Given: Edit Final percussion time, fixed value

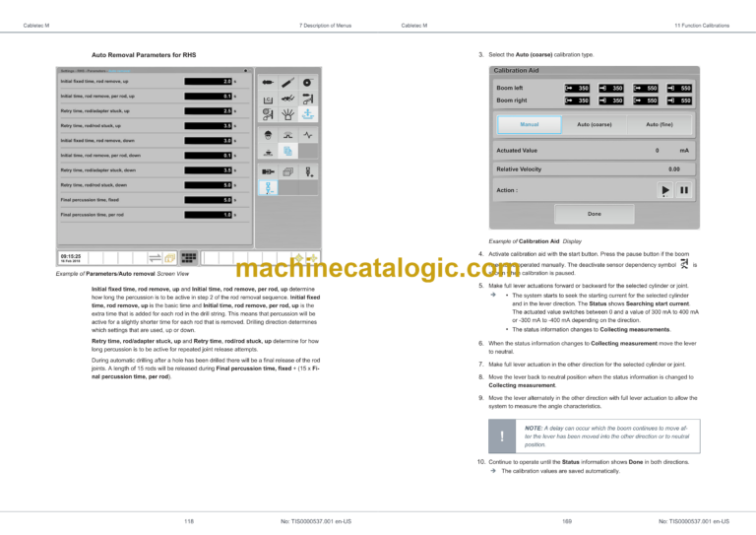Looking at the screenshot, I should click(x=208, y=200).
